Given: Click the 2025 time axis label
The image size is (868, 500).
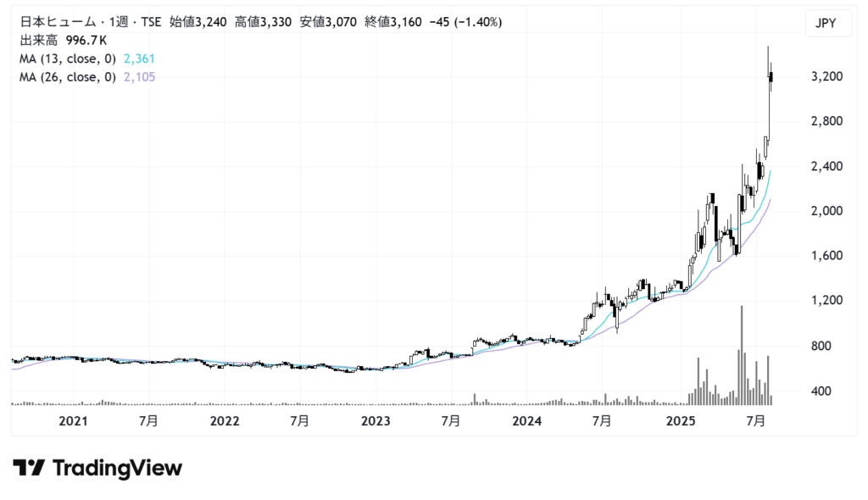Looking at the screenshot, I should [x=681, y=421].
